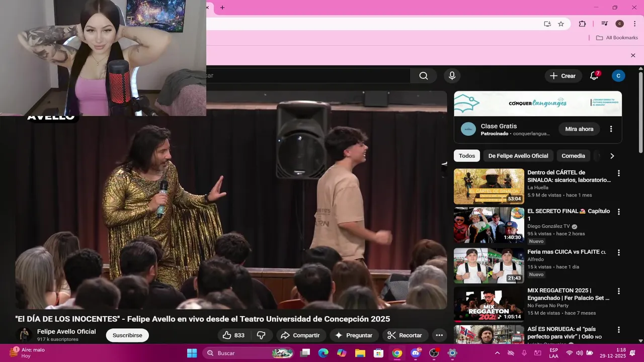Open the Chrome profile avatar
This screenshot has height=362, width=644.
click(x=620, y=24)
